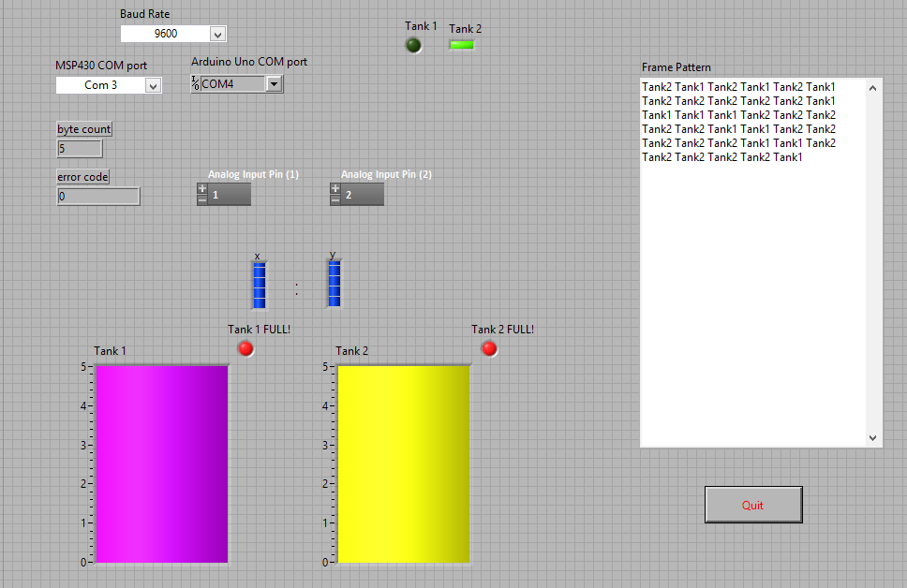Click inside the error code field

pyautogui.click(x=98, y=196)
